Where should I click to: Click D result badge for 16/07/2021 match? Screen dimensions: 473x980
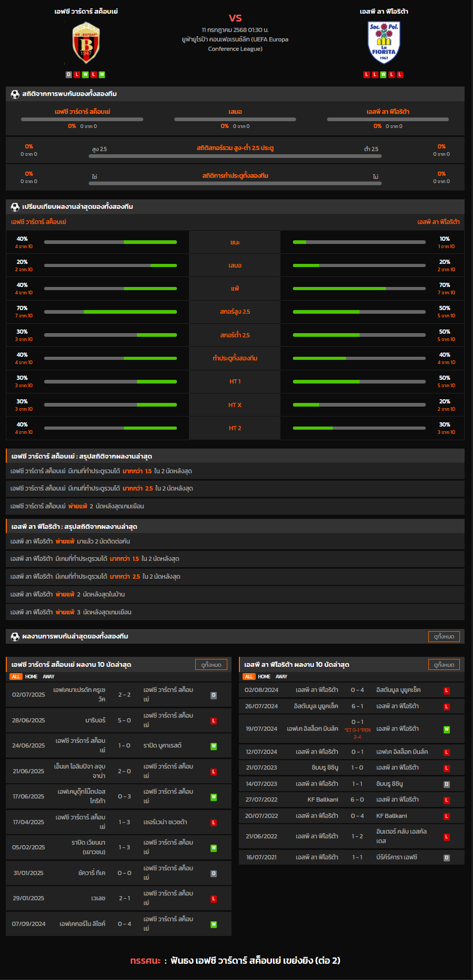(x=447, y=858)
